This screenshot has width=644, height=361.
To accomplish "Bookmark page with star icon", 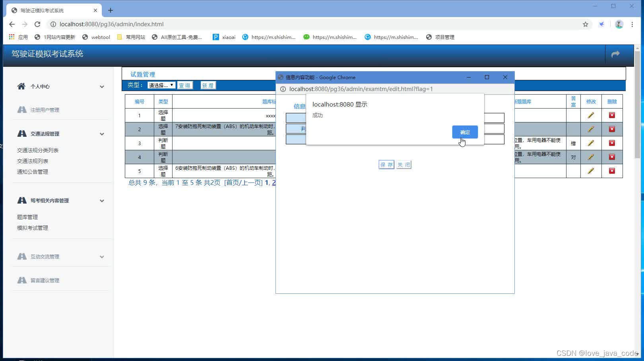I will click(x=585, y=24).
